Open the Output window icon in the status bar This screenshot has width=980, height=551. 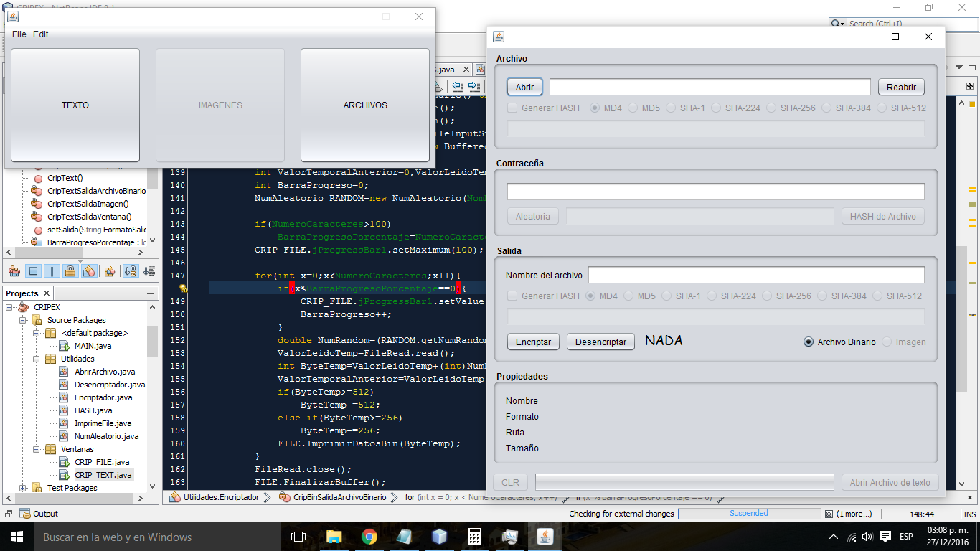click(25, 514)
